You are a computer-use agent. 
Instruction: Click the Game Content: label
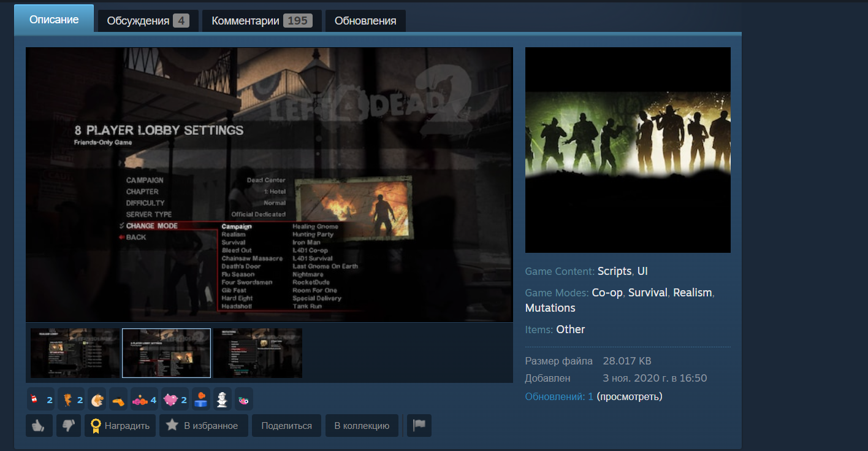tap(560, 271)
